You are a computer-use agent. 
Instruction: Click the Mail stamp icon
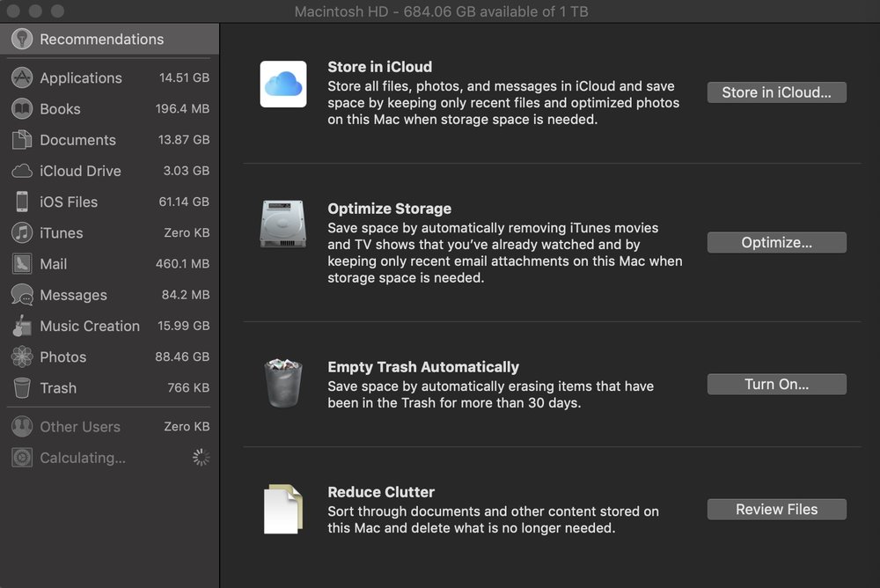22,263
